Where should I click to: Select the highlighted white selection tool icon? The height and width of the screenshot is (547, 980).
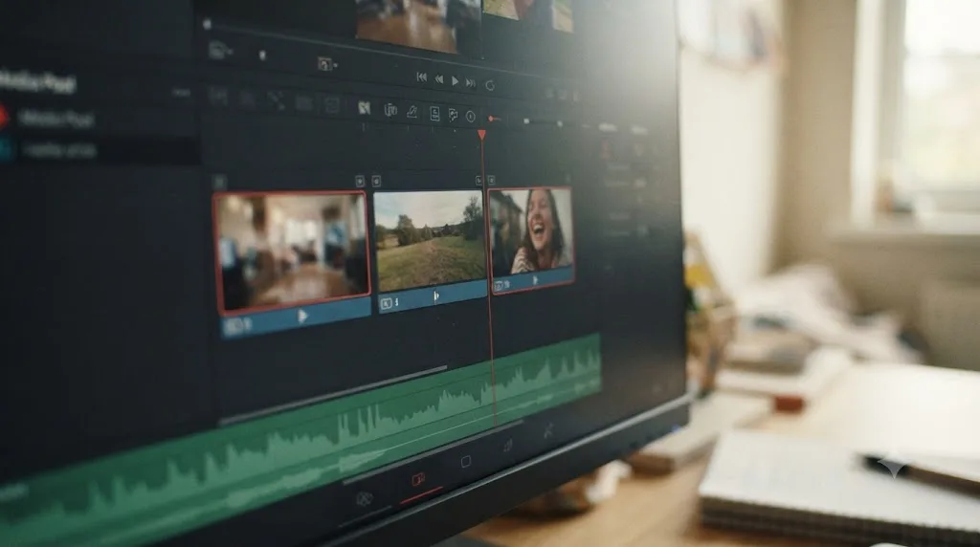(x=364, y=107)
